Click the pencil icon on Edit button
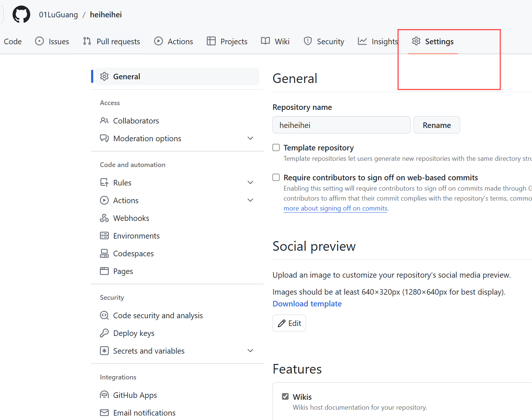 282,323
